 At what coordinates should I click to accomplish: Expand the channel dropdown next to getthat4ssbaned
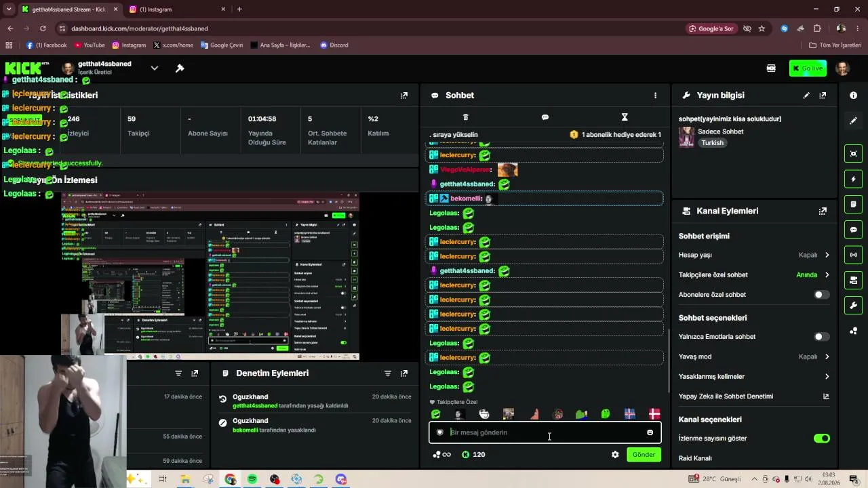click(155, 68)
